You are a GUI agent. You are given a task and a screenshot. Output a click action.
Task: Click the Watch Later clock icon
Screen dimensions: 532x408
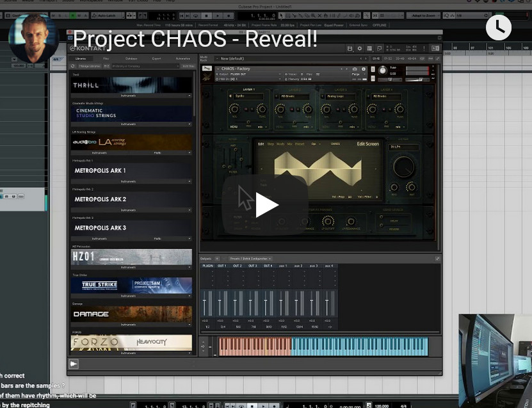[499, 28]
